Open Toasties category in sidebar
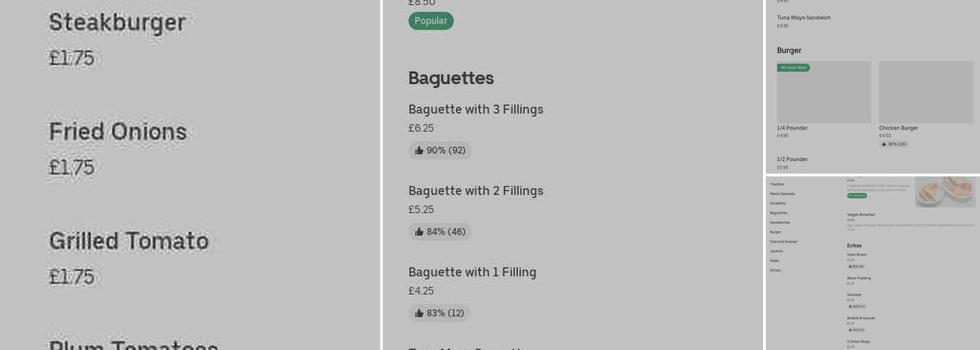Viewport: 980px width, 350px height. pos(777,184)
